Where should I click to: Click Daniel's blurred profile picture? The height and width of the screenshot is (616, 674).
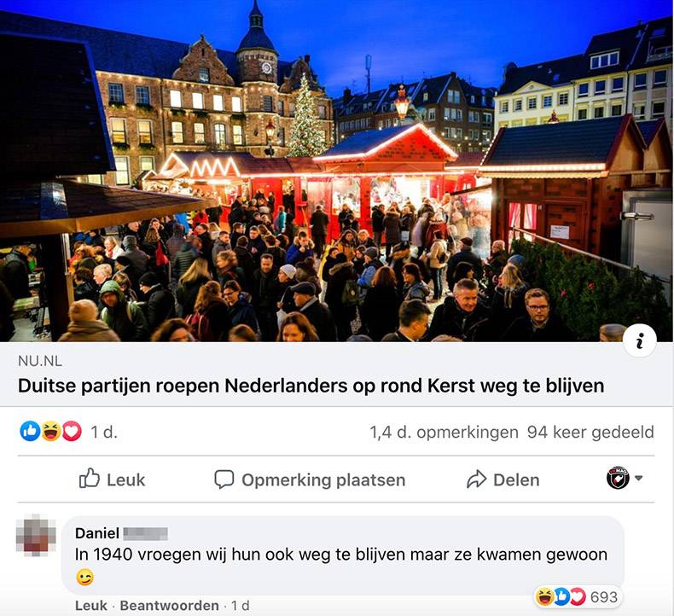pyautogui.click(x=36, y=535)
